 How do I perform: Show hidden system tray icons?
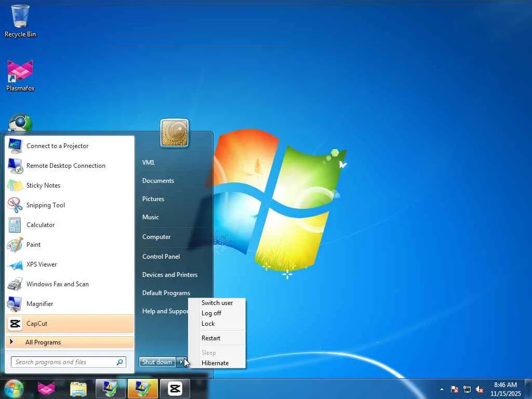[x=442, y=389]
